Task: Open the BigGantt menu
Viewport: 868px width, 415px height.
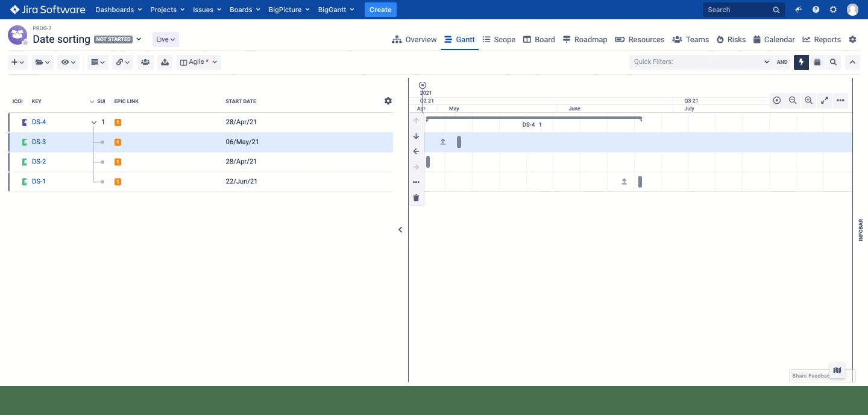Action: (x=336, y=10)
